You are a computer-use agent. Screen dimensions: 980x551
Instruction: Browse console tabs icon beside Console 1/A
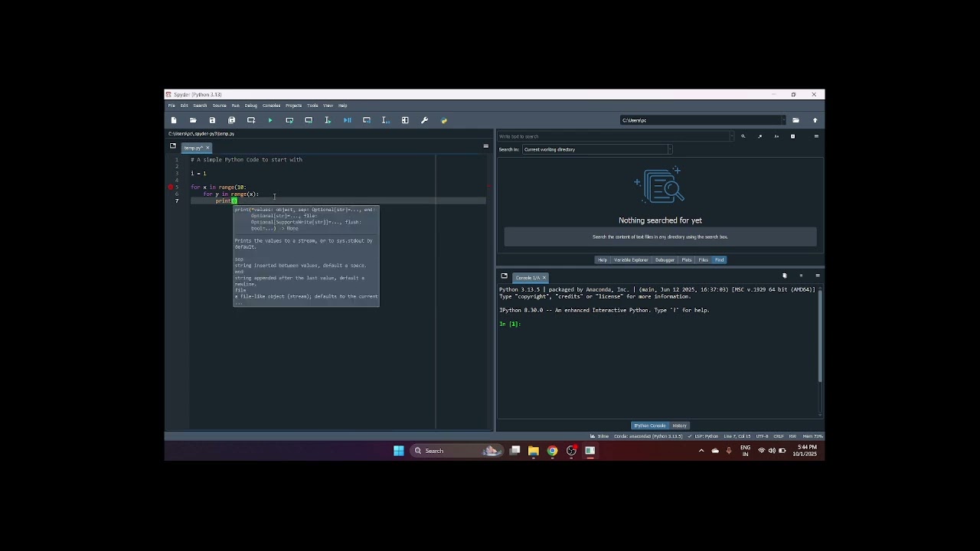tap(504, 276)
